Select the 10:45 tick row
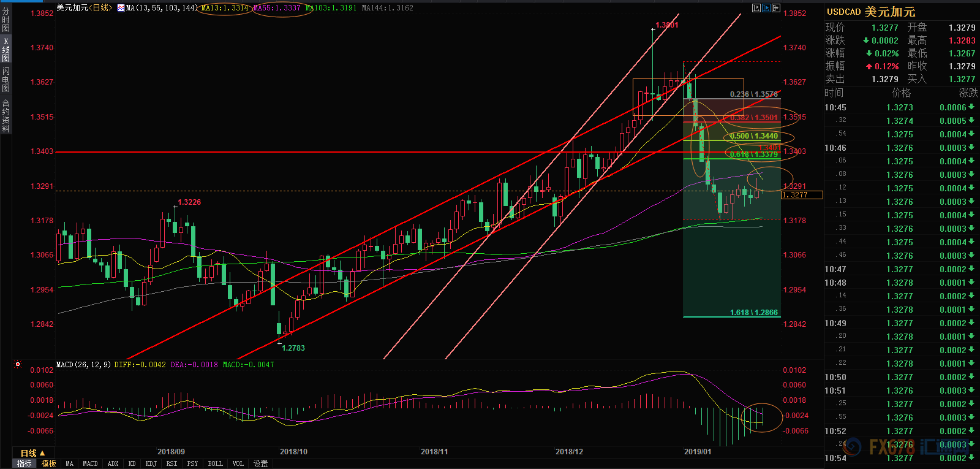The image size is (980, 469). pyautogui.click(x=901, y=107)
